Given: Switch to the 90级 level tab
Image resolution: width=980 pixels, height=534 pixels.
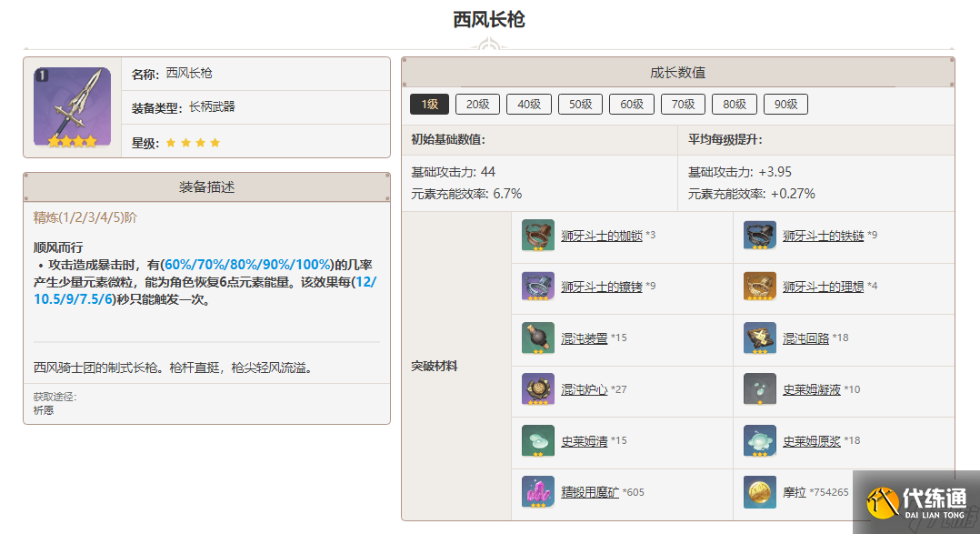Looking at the screenshot, I should (x=785, y=104).
